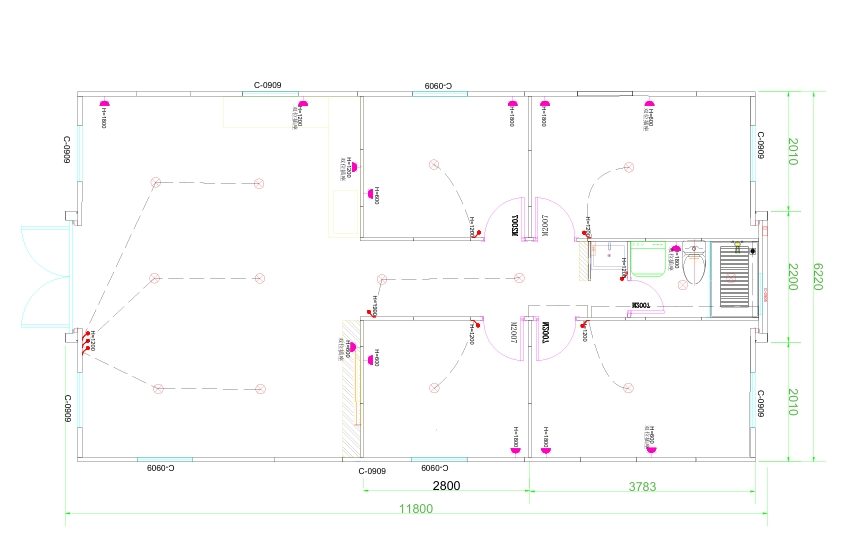Click the M2007 label on the upper right room door

(x=544, y=225)
